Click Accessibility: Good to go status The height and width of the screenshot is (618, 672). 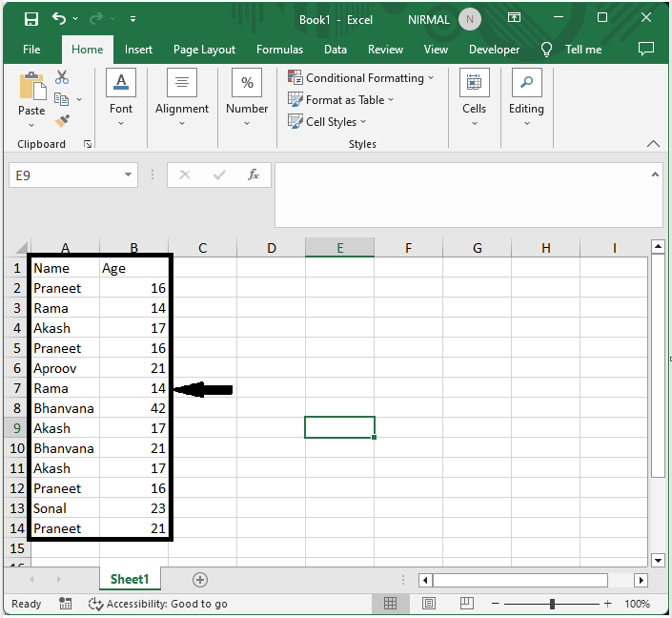(157, 604)
